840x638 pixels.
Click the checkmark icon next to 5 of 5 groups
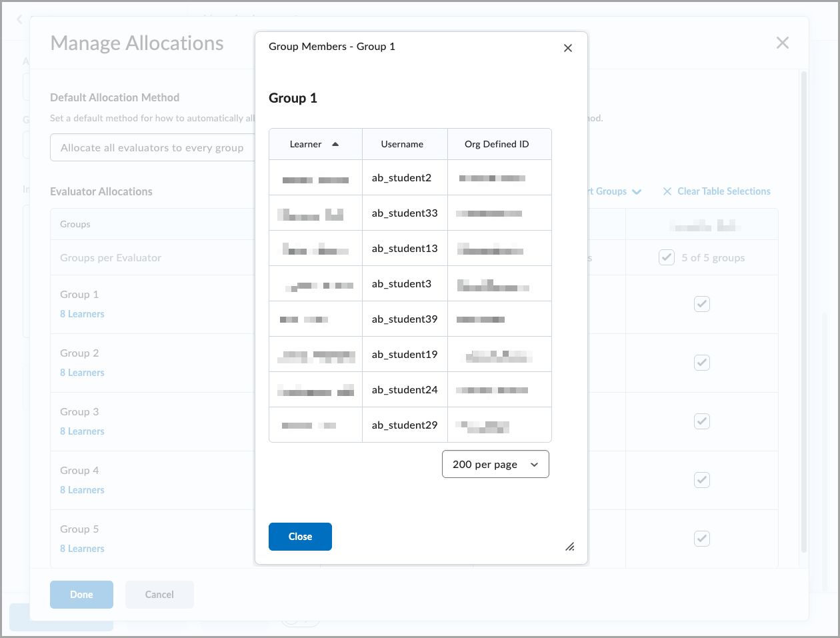[666, 257]
